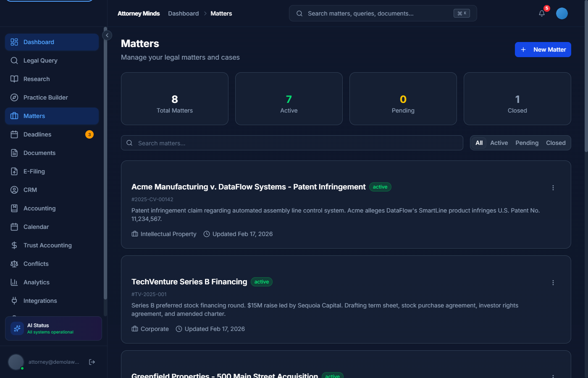Image resolution: width=588 pixels, height=378 pixels.
Task: Click Dashboard breadcrumb link in header
Action: pos(183,13)
